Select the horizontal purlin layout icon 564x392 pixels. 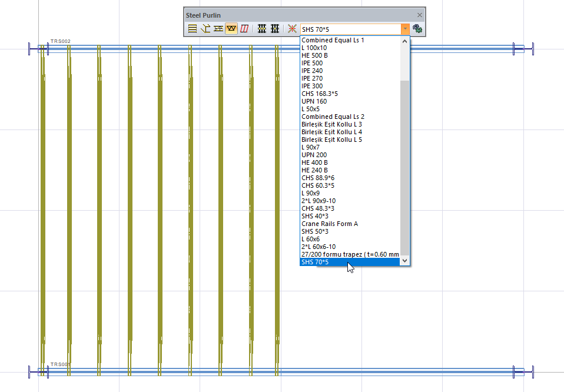192,28
